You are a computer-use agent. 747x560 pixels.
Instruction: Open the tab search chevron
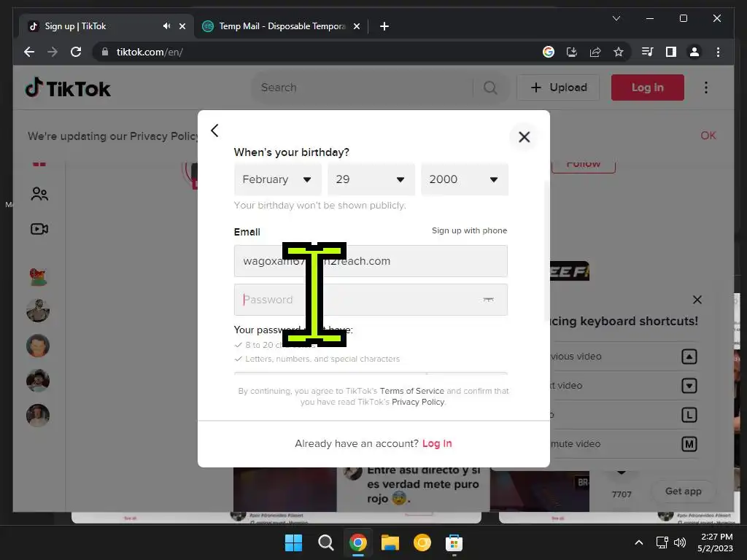(616, 18)
